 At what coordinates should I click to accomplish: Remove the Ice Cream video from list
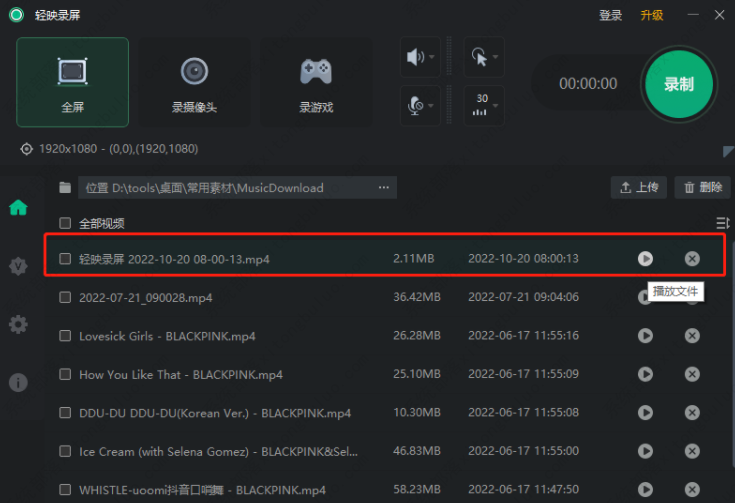692,451
